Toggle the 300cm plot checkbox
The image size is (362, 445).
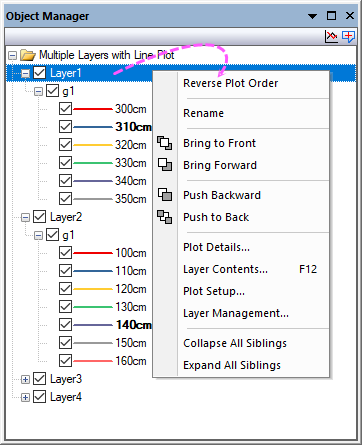tap(65, 109)
